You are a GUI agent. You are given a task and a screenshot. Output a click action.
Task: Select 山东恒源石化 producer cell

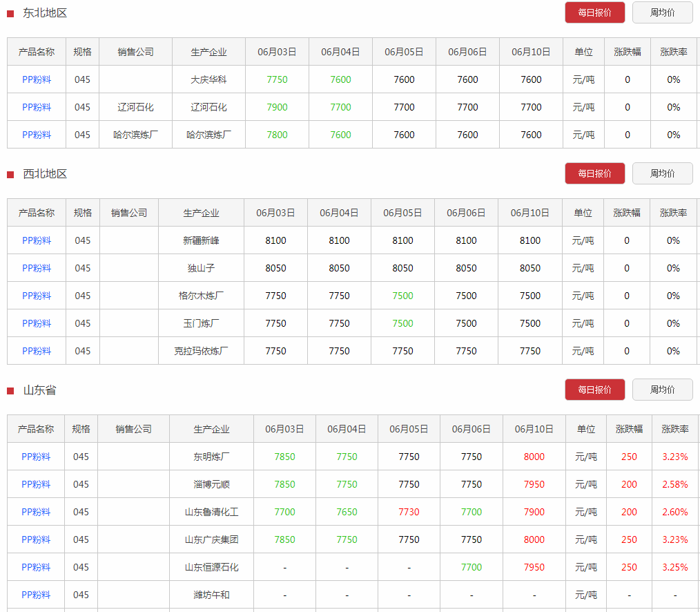pos(211,567)
